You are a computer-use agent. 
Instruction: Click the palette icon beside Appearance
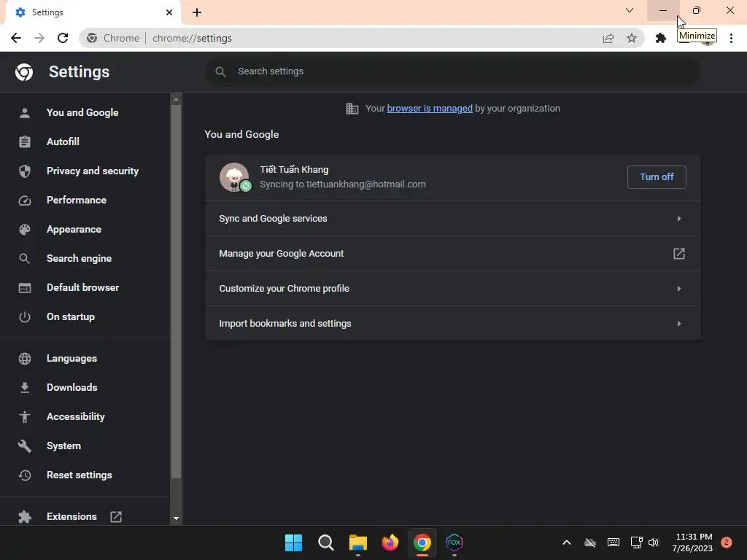[x=25, y=230]
